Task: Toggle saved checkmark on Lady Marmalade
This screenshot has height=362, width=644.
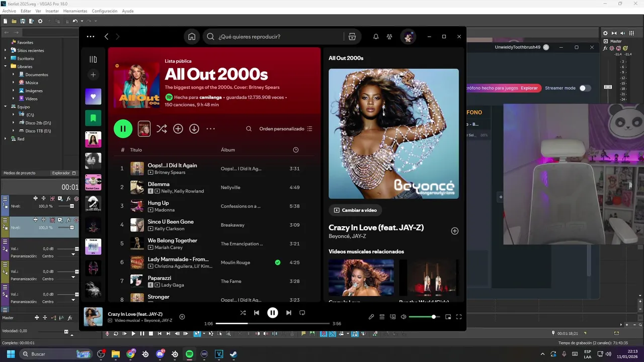Action: tap(278, 262)
